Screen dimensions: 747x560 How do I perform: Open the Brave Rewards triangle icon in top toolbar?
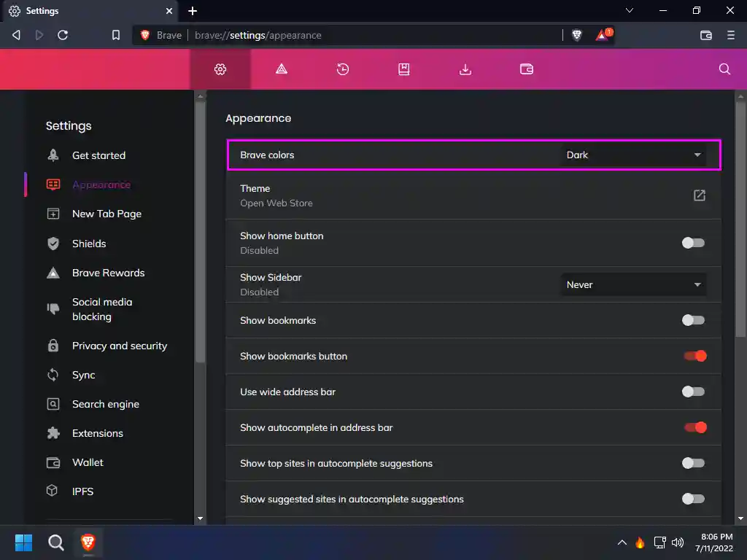tap(281, 69)
